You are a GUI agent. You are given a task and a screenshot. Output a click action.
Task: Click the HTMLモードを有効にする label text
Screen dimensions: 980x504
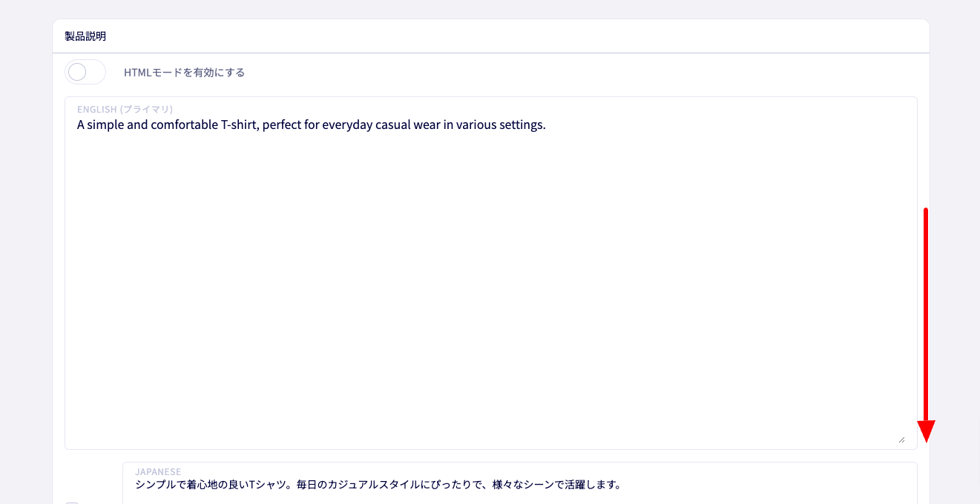coord(184,73)
